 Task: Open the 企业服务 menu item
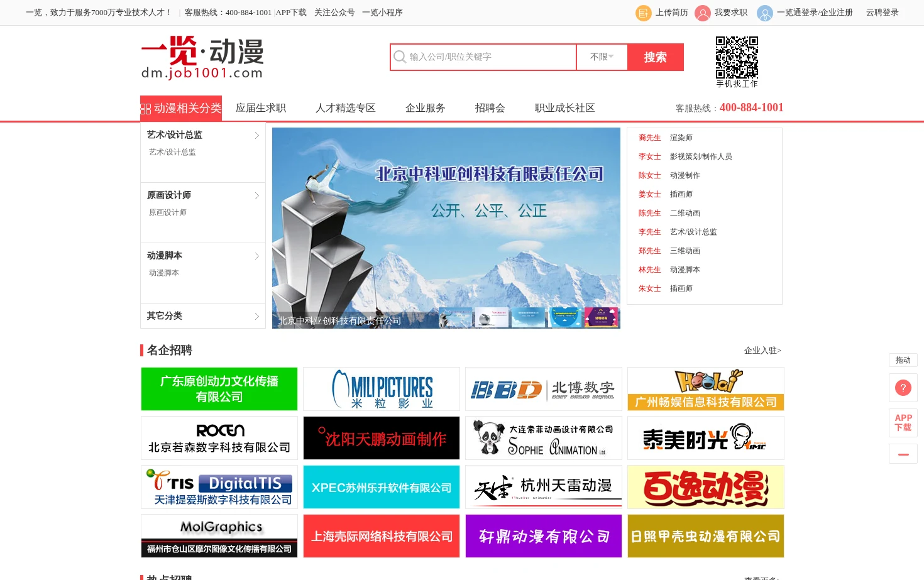point(426,108)
